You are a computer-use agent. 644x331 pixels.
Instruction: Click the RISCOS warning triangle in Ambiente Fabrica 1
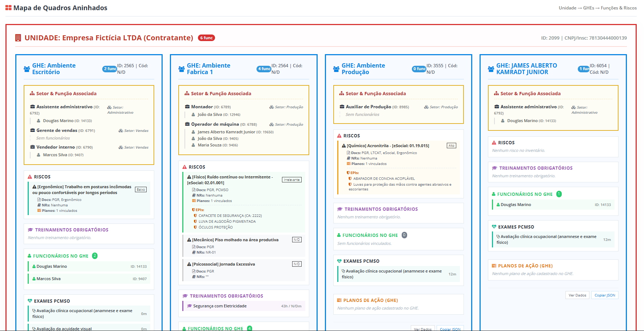(x=185, y=167)
